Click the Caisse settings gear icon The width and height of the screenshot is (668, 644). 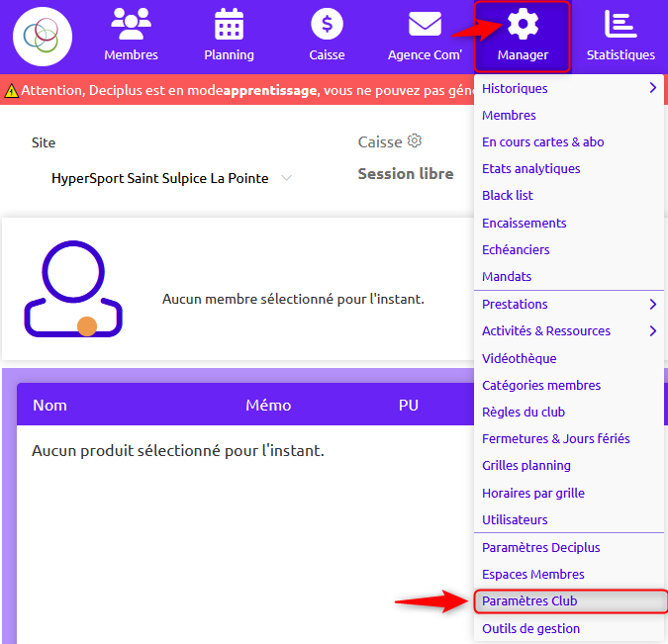(415, 141)
